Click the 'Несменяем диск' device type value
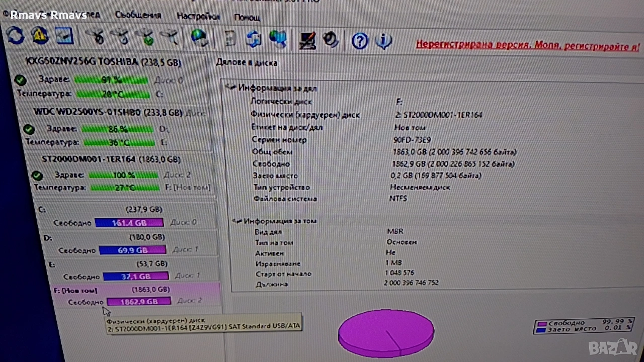 420,187
